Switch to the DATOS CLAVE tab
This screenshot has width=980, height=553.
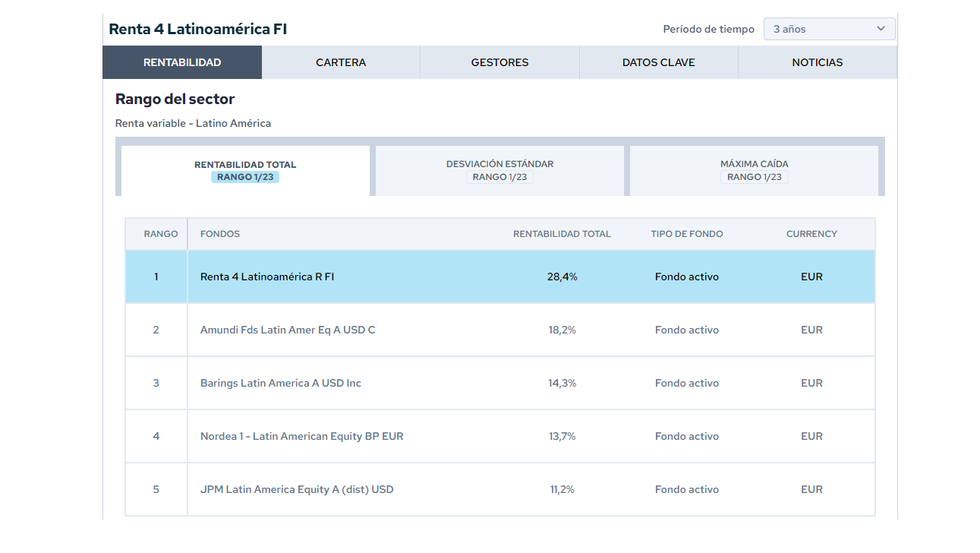pyautogui.click(x=658, y=62)
